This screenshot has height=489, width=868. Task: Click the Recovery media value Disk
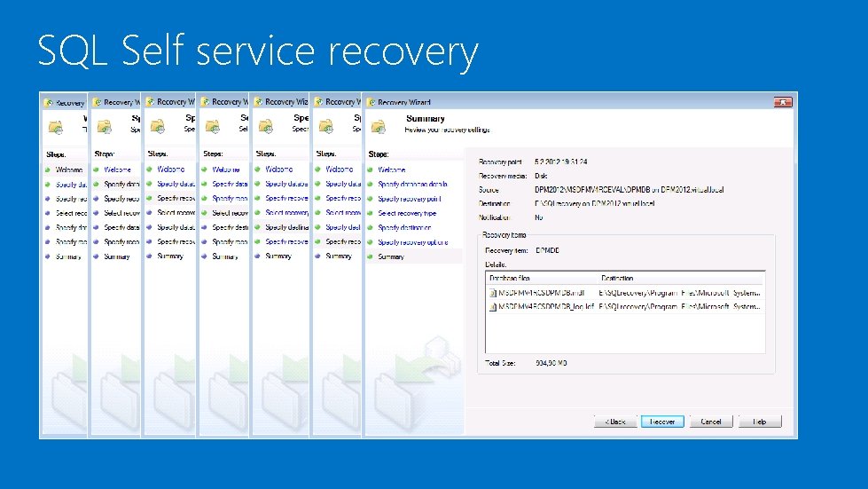[x=541, y=176]
